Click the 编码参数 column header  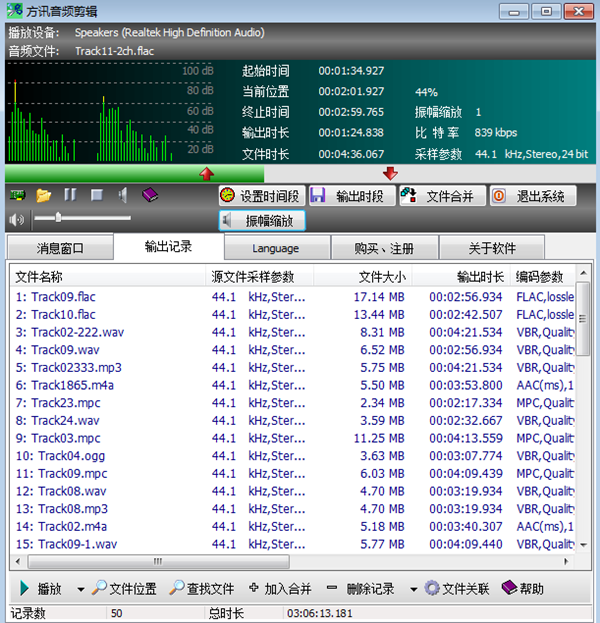(x=542, y=277)
